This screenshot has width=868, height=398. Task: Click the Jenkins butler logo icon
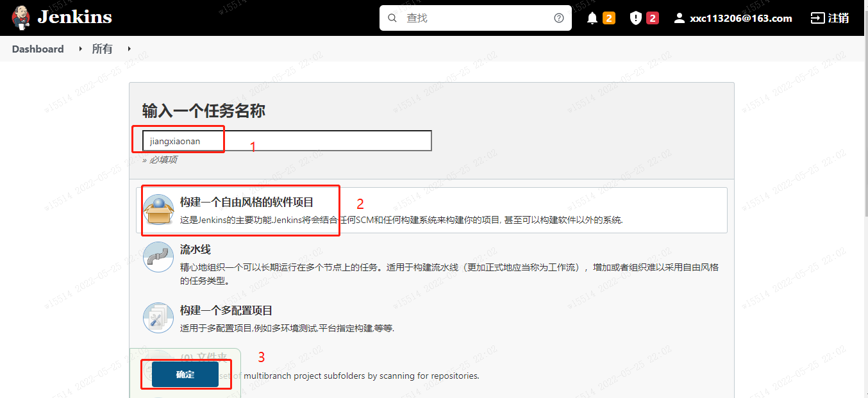pyautogui.click(x=21, y=17)
